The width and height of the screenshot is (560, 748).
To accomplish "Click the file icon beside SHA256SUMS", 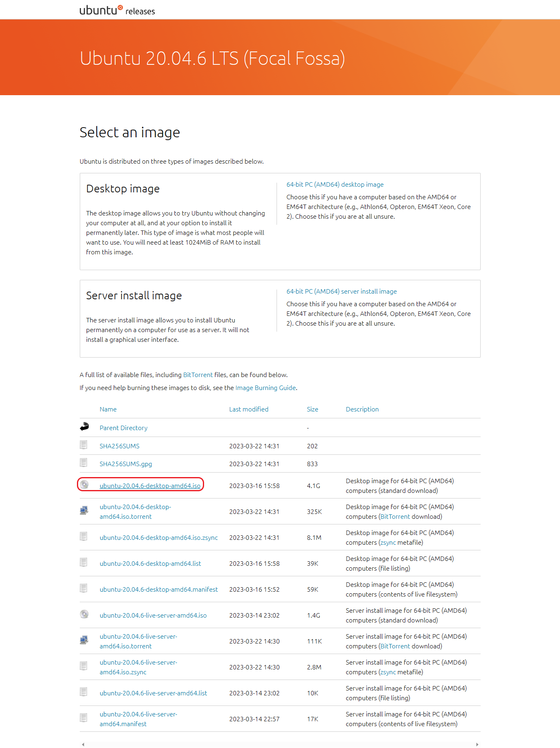I will [84, 445].
